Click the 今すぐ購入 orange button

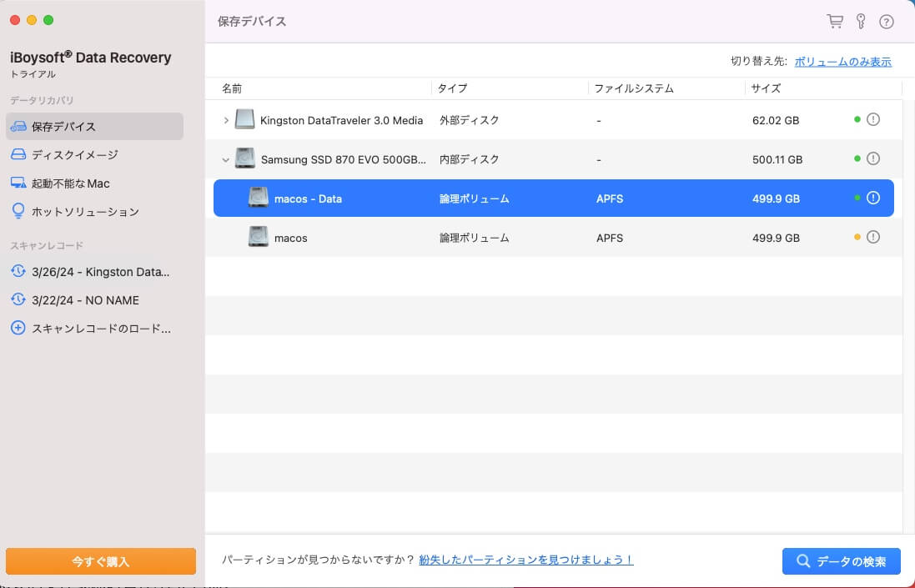tap(100, 561)
